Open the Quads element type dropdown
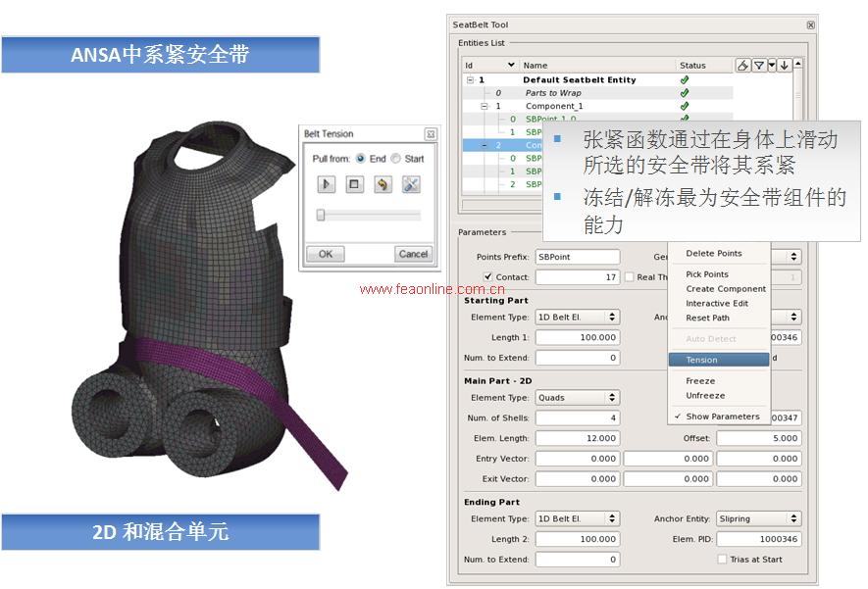This screenshot has width=868, height=589. click(x=577, y=398)
